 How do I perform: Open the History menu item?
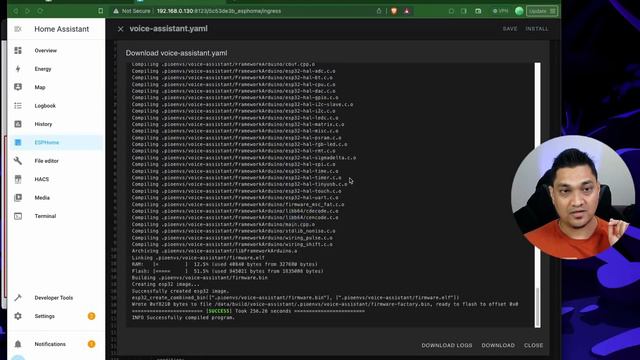click(56, 124)
